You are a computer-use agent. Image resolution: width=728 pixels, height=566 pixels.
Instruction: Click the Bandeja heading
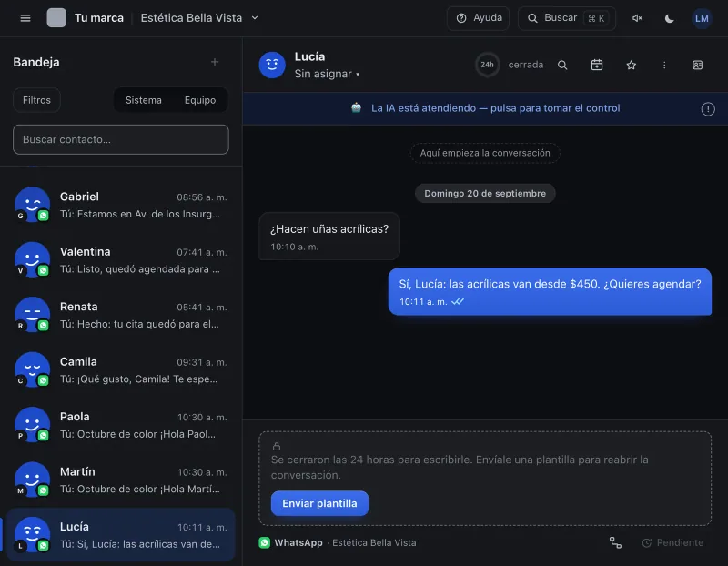pyautogui.click(x=36, y=62)
